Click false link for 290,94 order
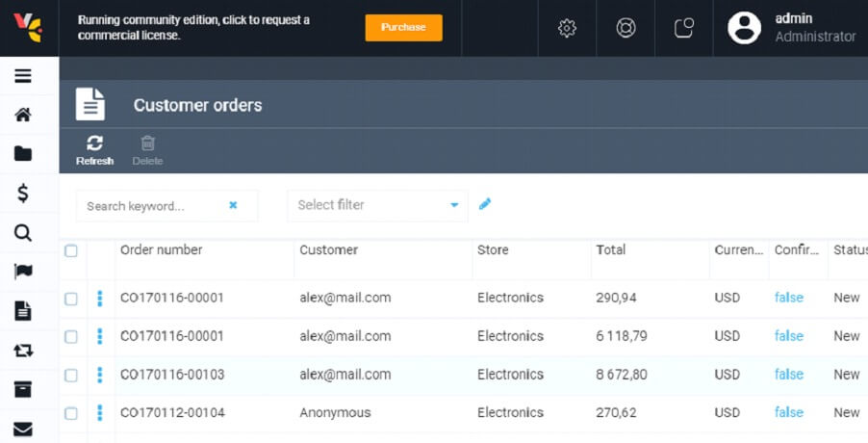This screenshot has width=868, height=443. pyautogui.click(x=789, y=298)
